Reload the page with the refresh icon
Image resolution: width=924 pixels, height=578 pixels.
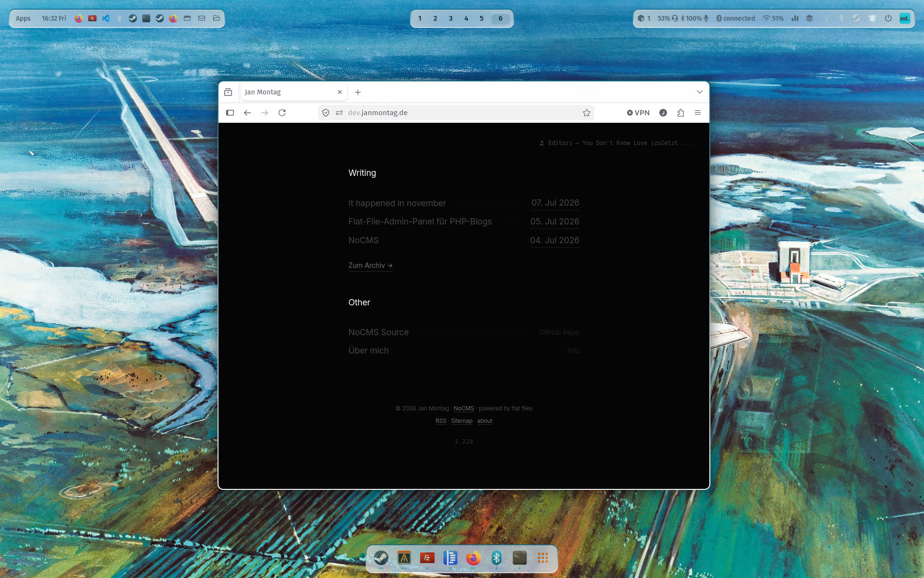pyautogui.click(x=282, y=113)
